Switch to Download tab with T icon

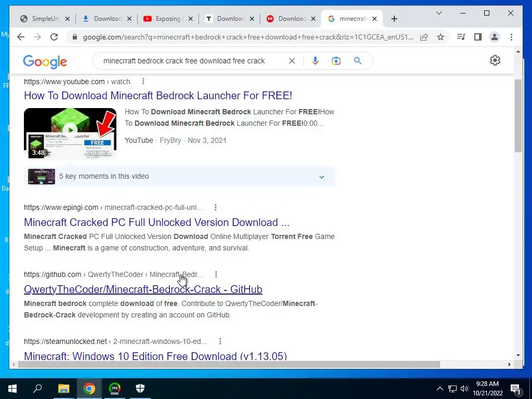point(229,19)
